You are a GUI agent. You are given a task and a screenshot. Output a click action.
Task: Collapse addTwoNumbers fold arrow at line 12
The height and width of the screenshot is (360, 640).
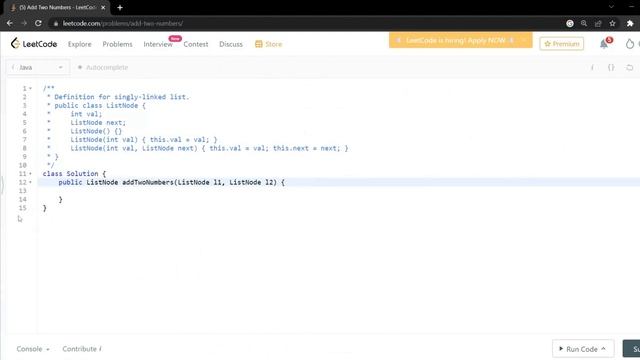(x=30, y=182)
